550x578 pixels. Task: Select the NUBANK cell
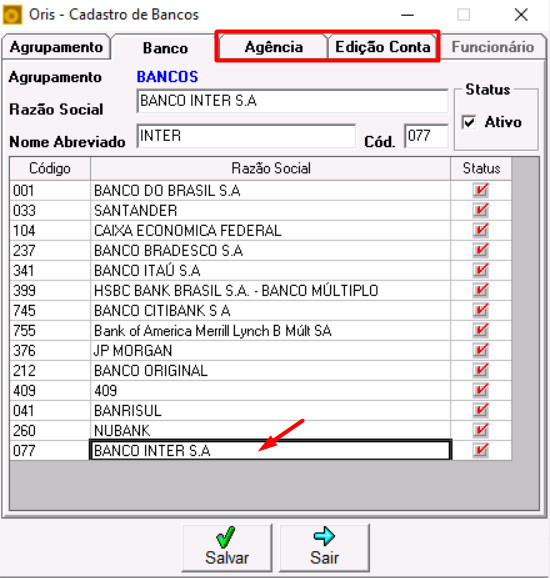click(271, 431)
